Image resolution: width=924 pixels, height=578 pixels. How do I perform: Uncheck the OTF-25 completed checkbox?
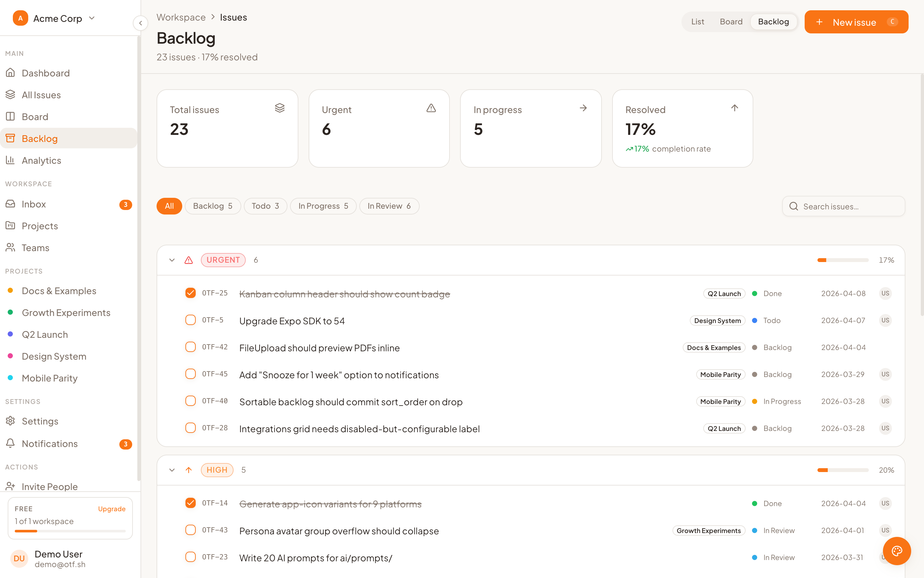click(x=191, y=293)
